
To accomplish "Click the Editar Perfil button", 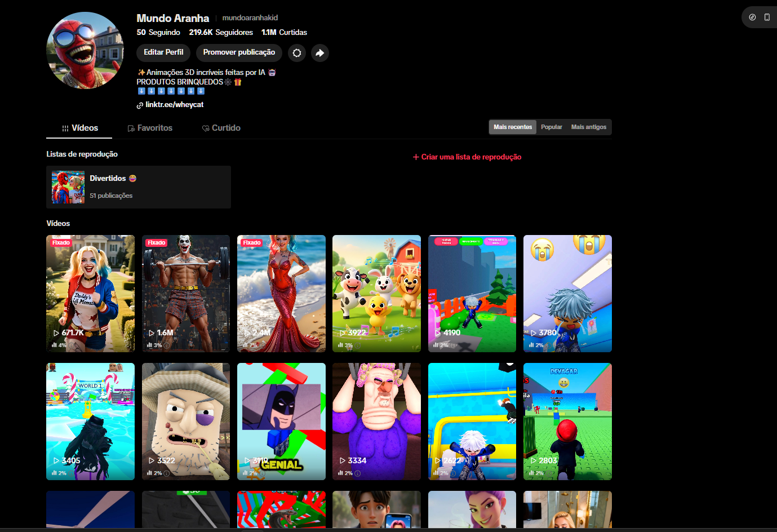I will point(163,52).
